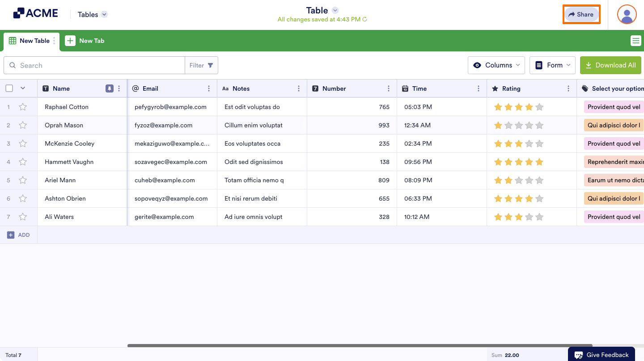Image resolution: width=644 pixels, height=361 pixels.
Task: Set Ali Waters rating to four stars
Action: click(529, 217)
